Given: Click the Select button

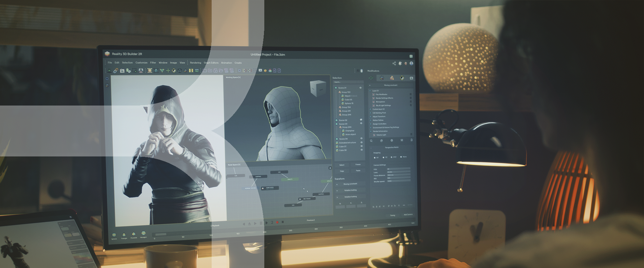Looking at the screenshot, I should (342, 165).
